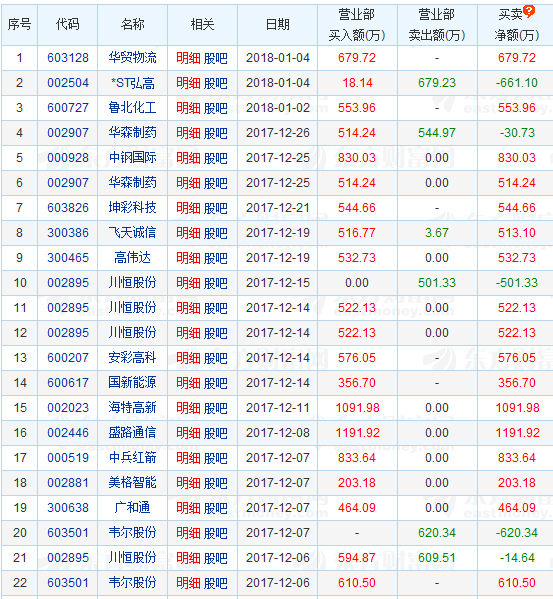Screen dimensions: 553x599
Task: Open stock code 002504 link
Action: [x=68, y=83]
